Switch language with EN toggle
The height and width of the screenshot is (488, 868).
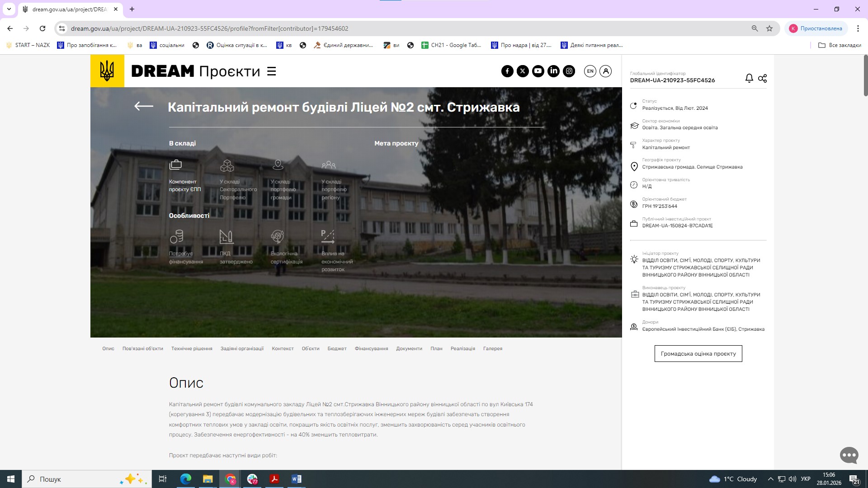[x=590, y=71]
